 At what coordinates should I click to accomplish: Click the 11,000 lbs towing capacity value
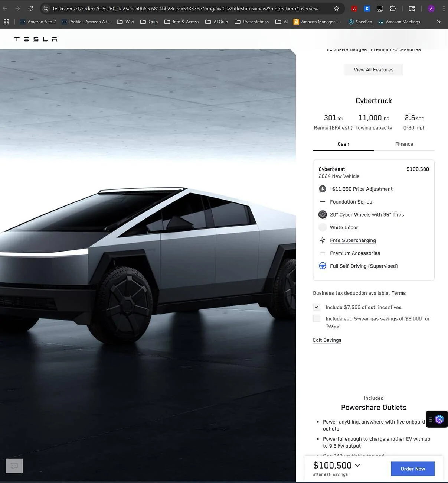pyautogui.click(x=374, y=118)
